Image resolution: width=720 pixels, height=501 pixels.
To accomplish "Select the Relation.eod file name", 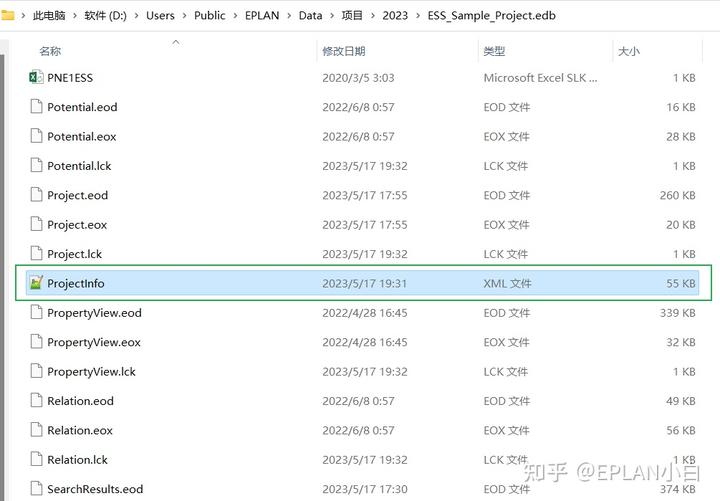I will (x=80, y=401).
